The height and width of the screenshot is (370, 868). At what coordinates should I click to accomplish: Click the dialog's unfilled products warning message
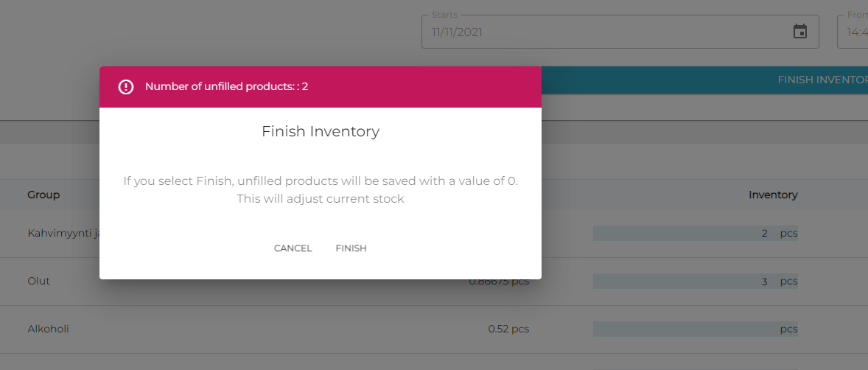pyautogui.click(x=321, y=189)
